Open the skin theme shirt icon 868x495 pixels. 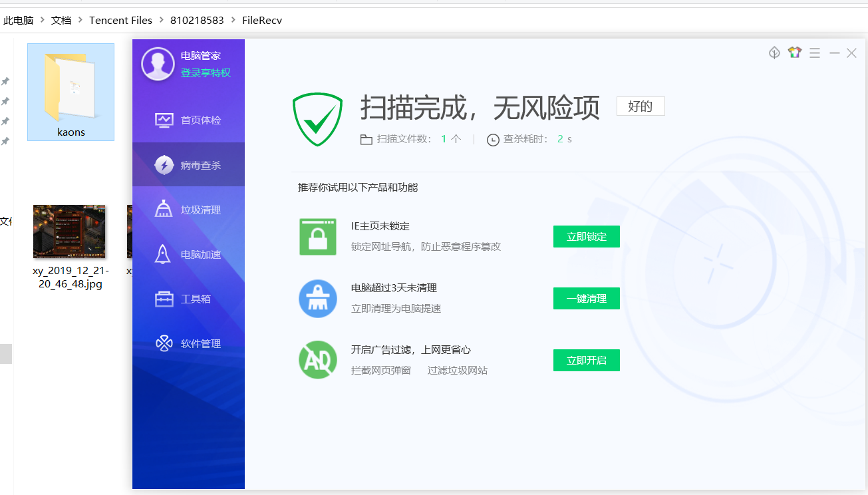[x=795, y=53]
